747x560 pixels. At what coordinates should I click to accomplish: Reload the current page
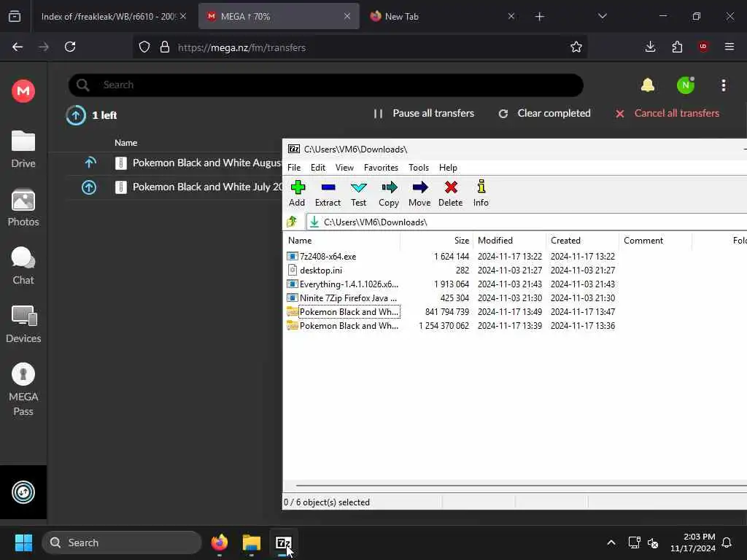pyautogui.click(x=70, y=47)
